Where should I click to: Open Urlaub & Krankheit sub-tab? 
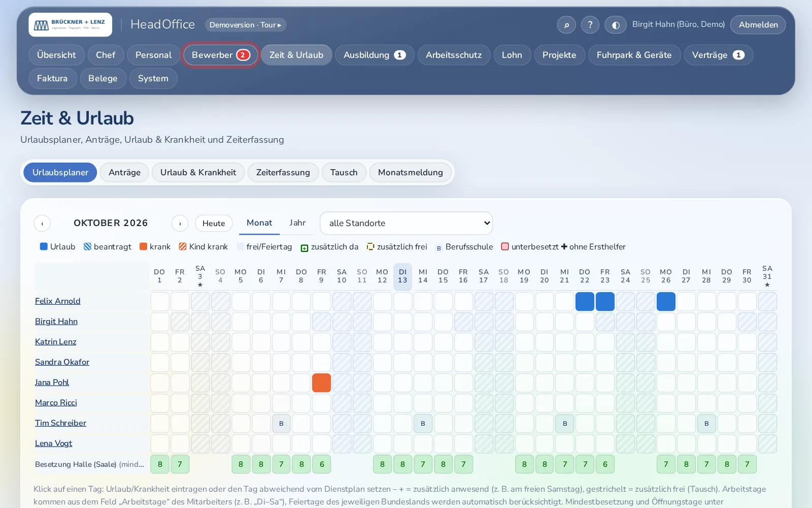pos(198,172)
